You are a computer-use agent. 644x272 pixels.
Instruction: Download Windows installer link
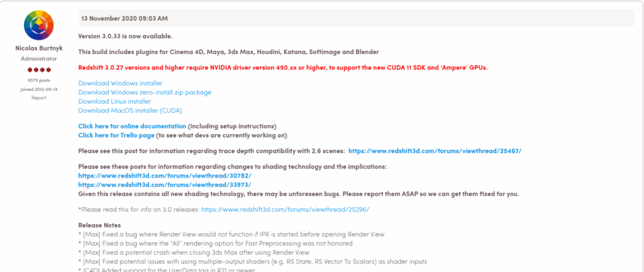click(120, 83)
